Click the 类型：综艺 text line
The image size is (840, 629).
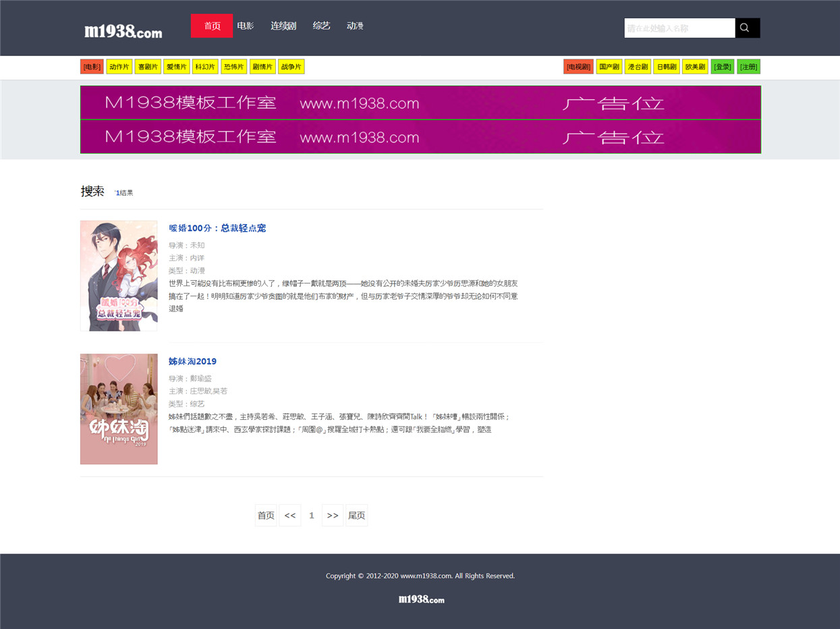click(x=187, y=404)
